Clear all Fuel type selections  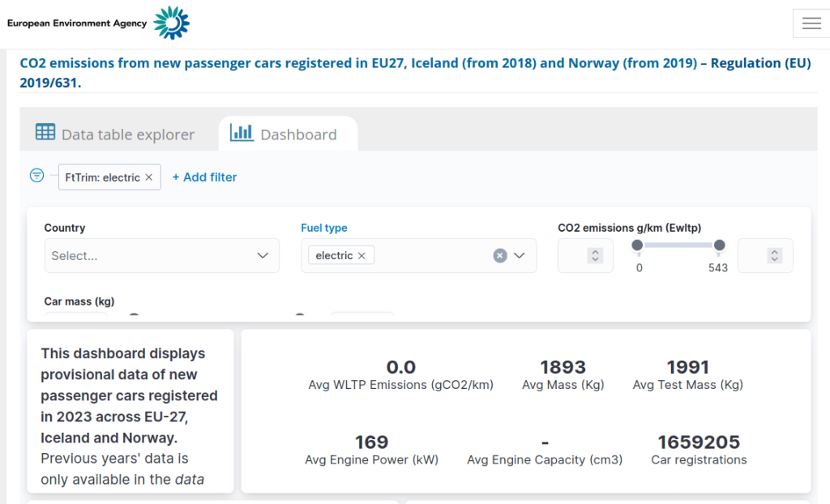(x=500, y=256)
